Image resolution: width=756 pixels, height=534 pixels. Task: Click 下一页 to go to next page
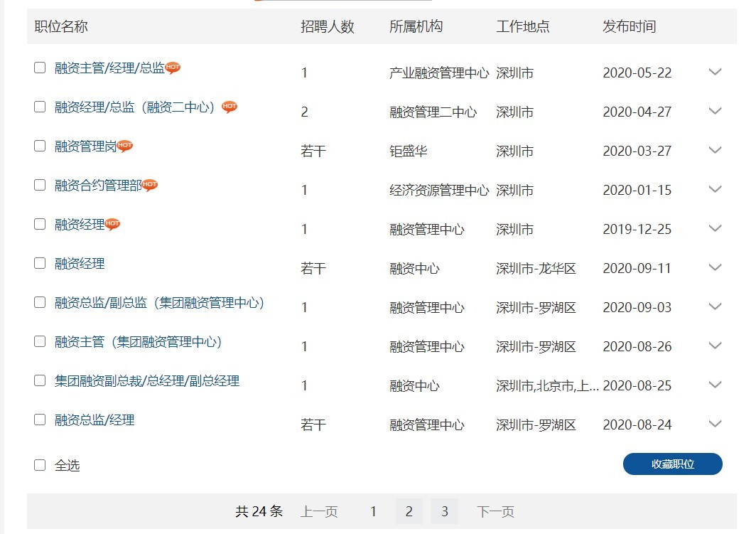pyautogui.click(x=495, y=511)
